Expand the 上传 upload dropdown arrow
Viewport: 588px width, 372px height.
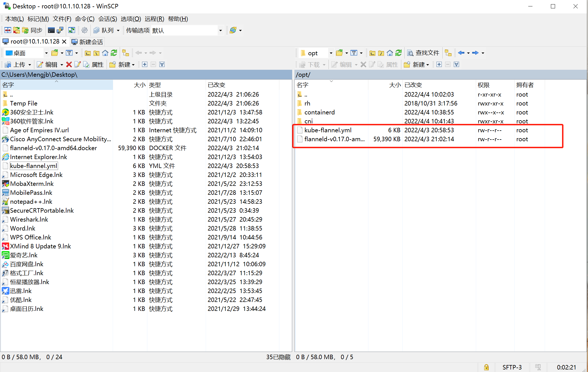(30, 65)
